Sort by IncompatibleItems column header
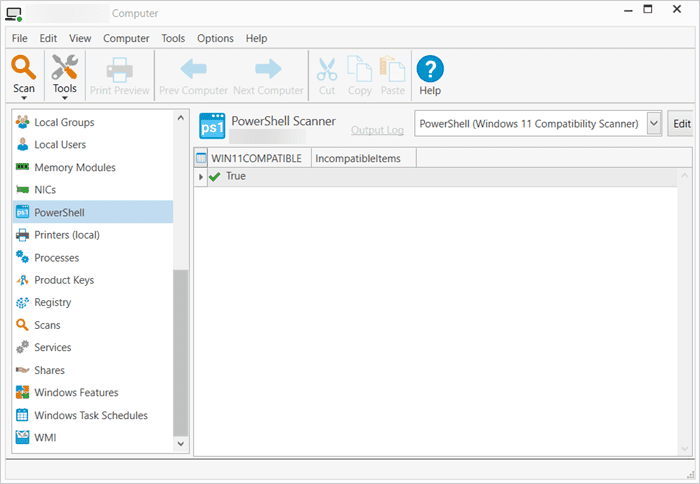 pos(364,158)
